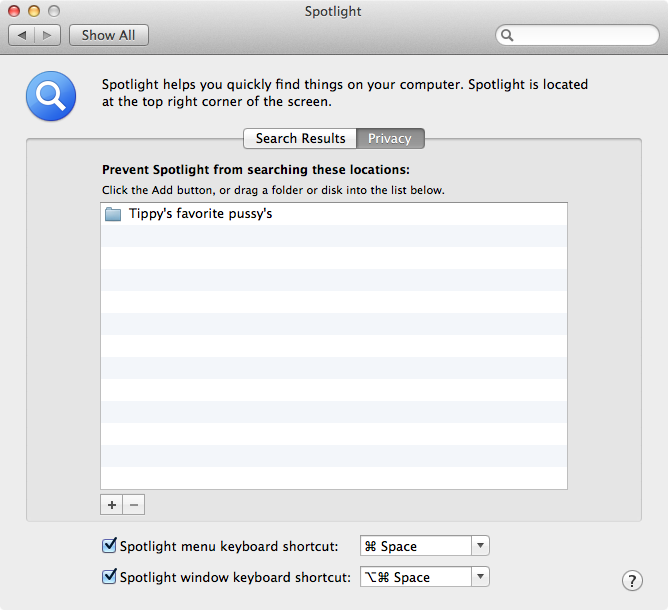Click the blue Spotlight magnifier icon
Image resolution: width=668 pixels, height=610 pixels.
pyautogui.click(x=51, y=96)
